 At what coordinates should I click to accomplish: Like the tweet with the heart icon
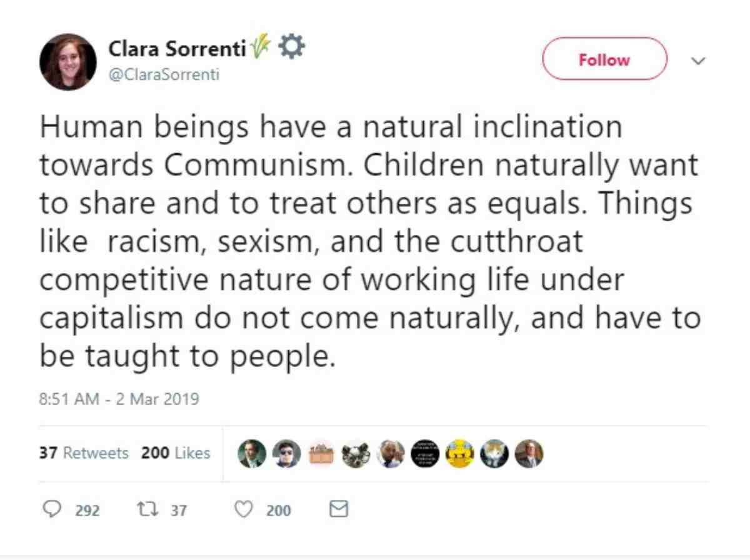click(243, 510)
